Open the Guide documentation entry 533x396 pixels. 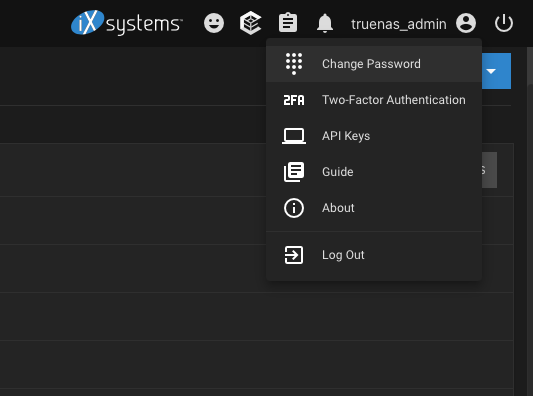(x=374, y=172)
